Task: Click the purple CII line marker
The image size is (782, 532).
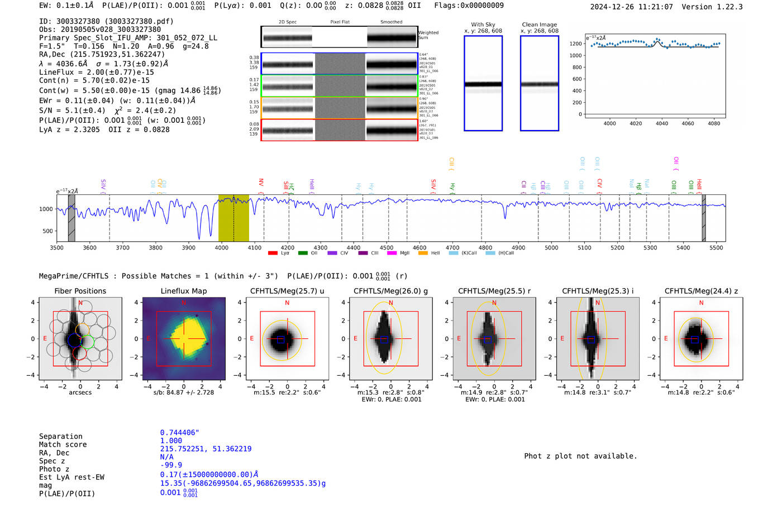Action: pyautogui.click(x=523, y=188)
